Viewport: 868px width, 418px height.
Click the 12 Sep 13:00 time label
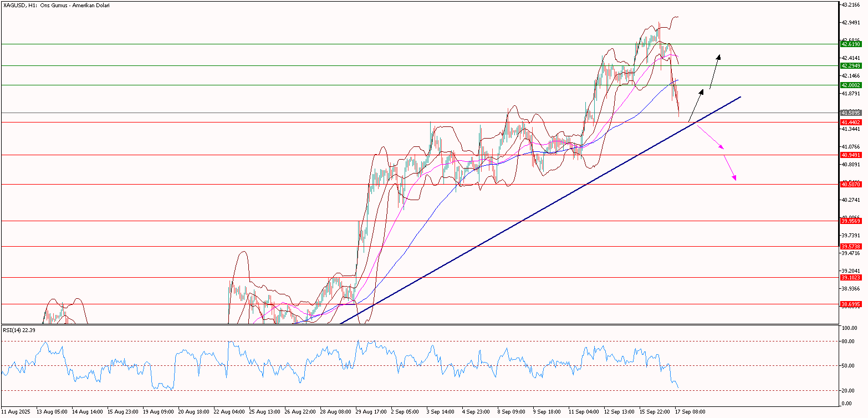(x=620, y=412)
